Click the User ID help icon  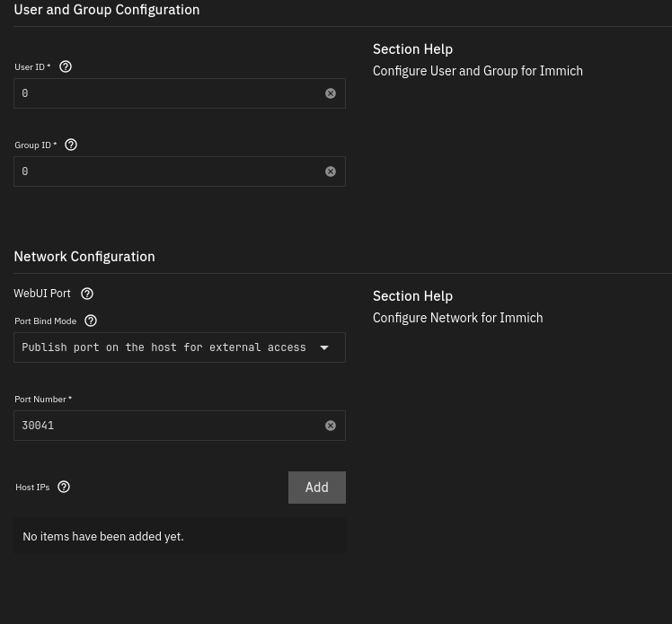coord(65,66)
